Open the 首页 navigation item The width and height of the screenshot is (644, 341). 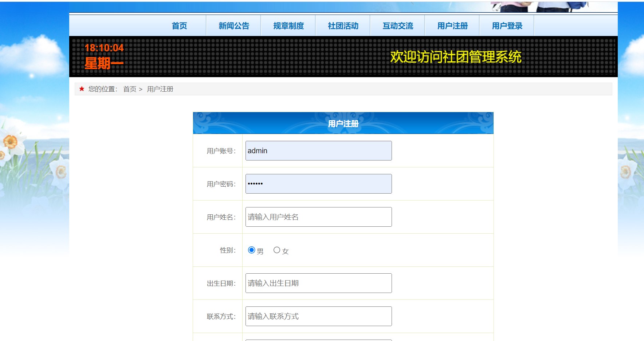tap(179, 26)
